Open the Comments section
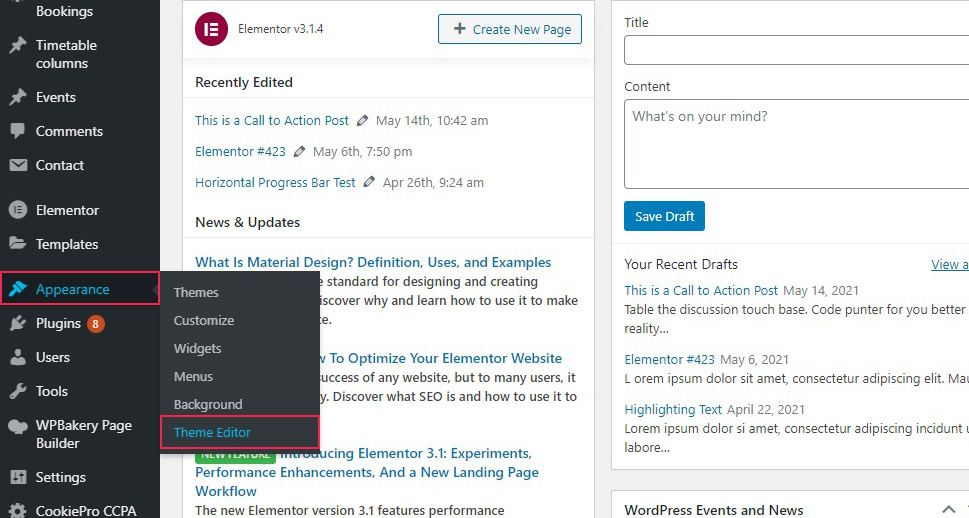Screen dimensions: 969x518 pyautogui.click(x=69, y=131)
